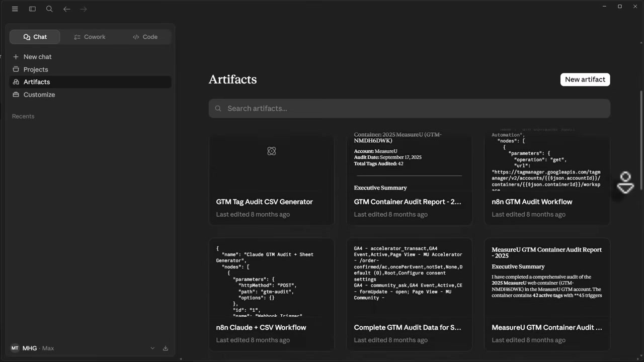Screen dimensions: 644x362
Task: Click the search icon in top bar
Action: point(49,9)
